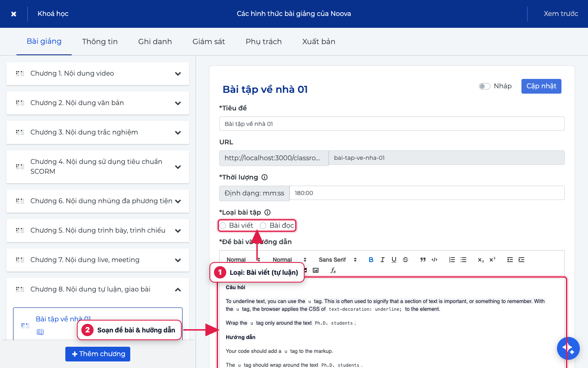This screenshot has width=588, height=368.
Task: Open the second Normal size dropdown
Action: [x=289, y=260]
